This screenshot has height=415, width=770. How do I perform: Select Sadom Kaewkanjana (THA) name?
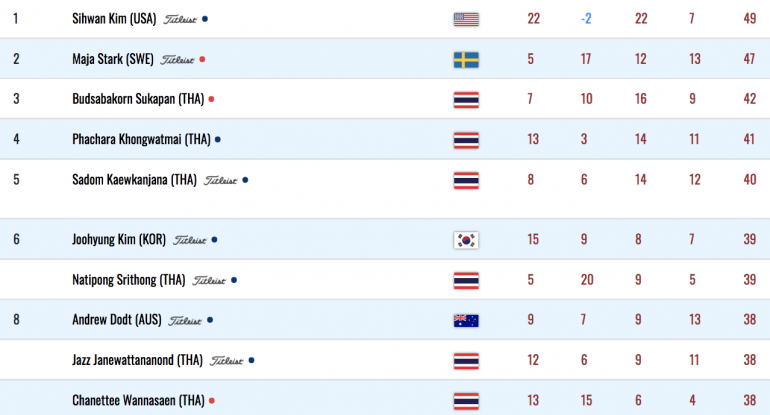tap(135, 180)
